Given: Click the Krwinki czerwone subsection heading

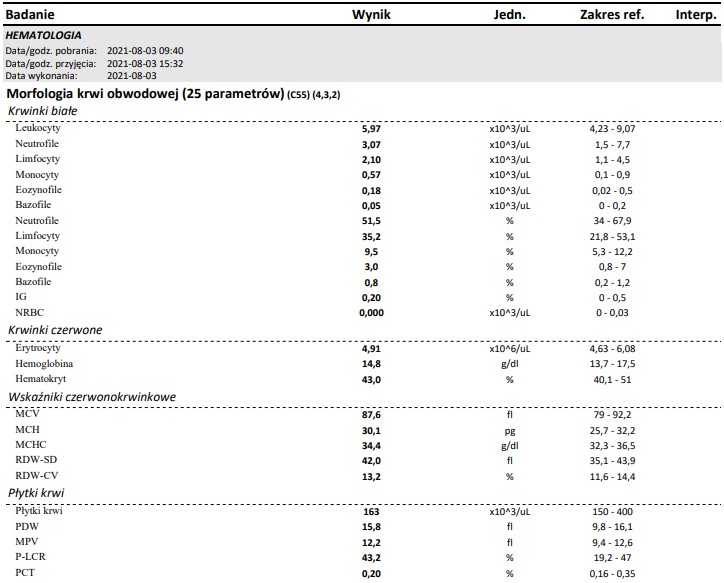Looking at the screenshot, I should (55, 331).
